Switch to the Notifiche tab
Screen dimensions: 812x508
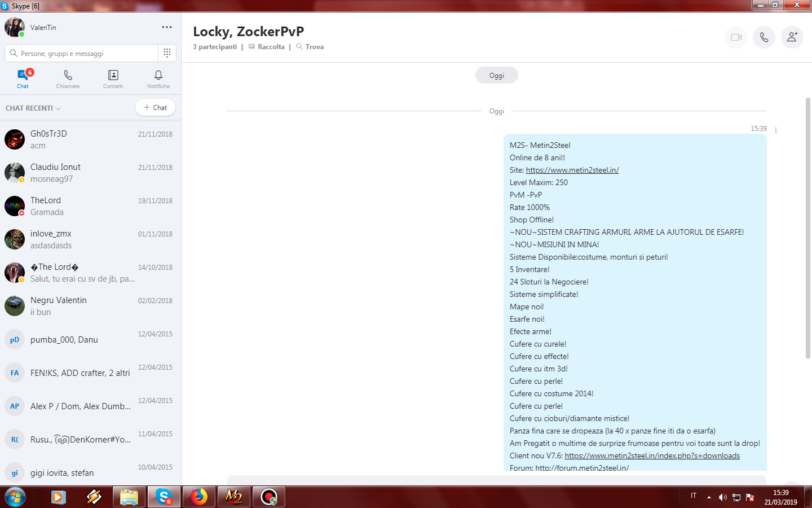pos(158,78)
